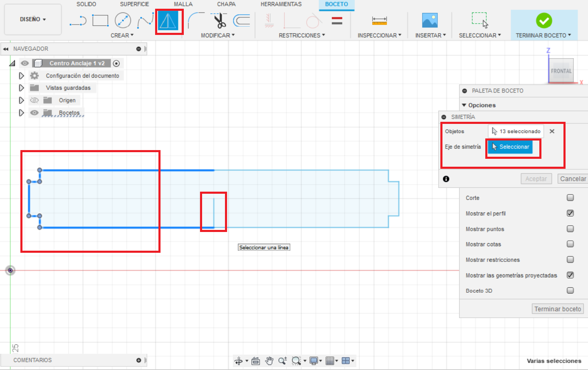The height and width of the screenshot is (370, 588).
Task: Apply the Perpendicular constraint
Action: (292, 20)
